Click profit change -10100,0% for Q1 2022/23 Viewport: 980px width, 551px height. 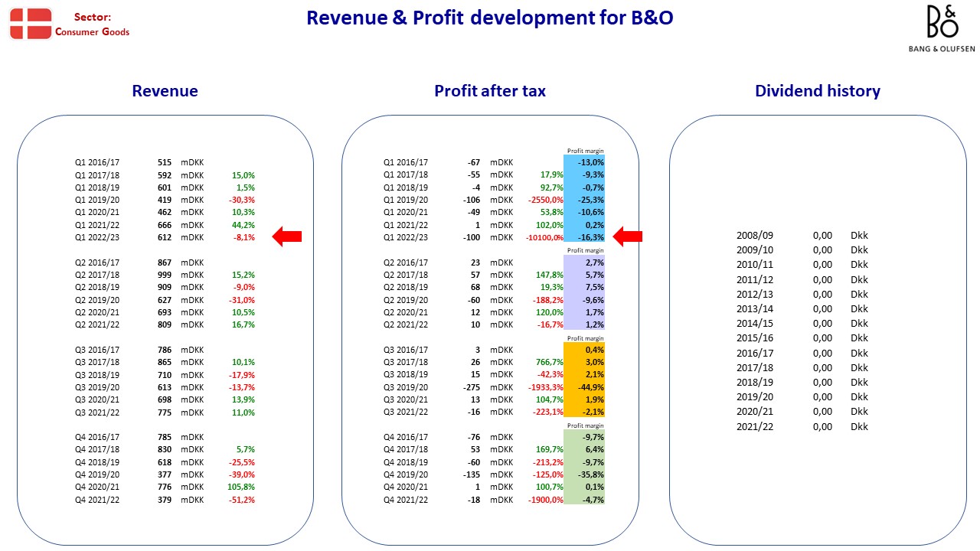click(543, 237)
